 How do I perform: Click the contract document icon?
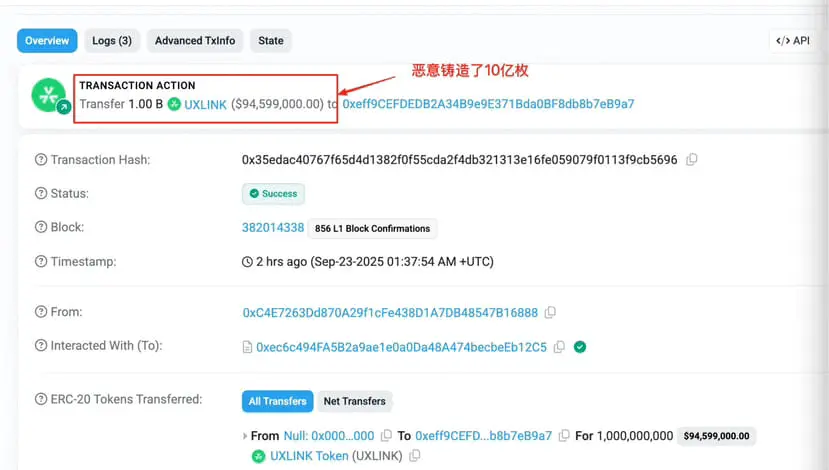pos(247,347)
